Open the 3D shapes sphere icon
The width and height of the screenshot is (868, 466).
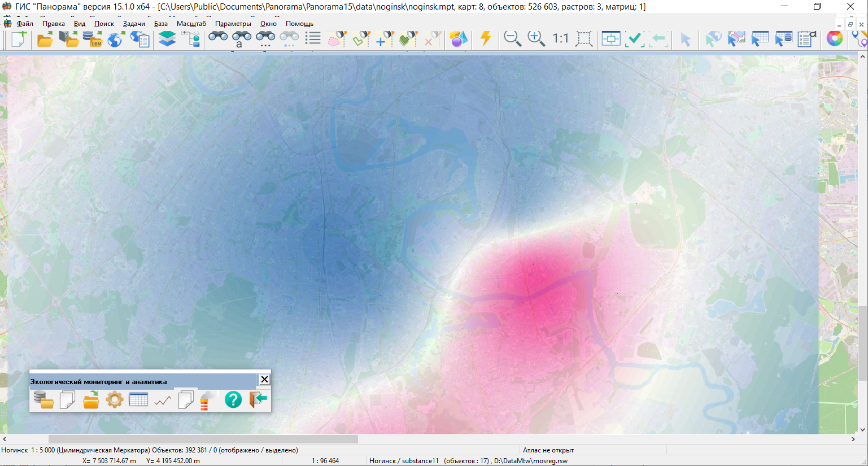pos(459,39)
